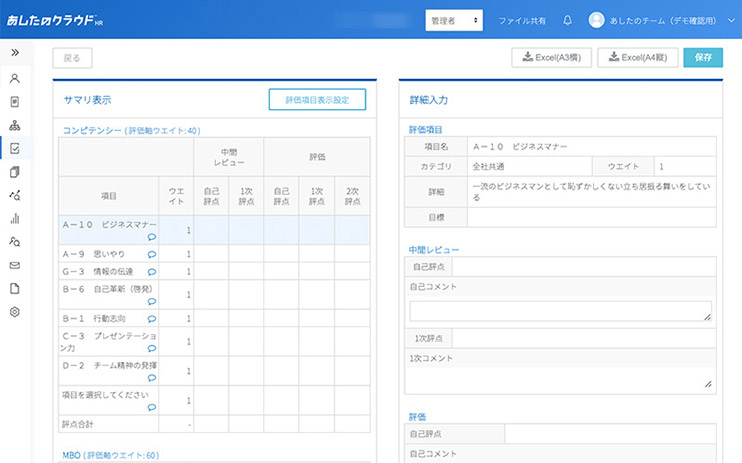Open ファイル共有 link
This screenshot has width=742, height=463.
click(522, 21)
